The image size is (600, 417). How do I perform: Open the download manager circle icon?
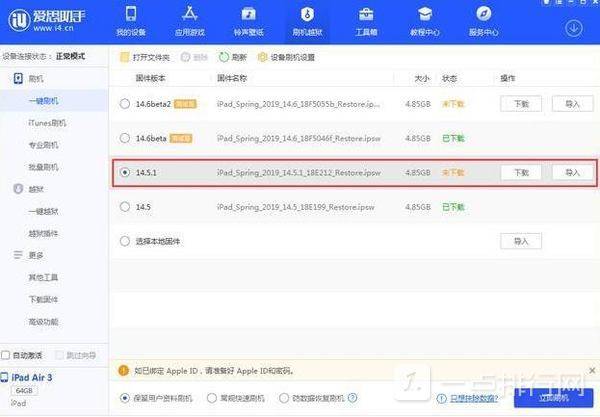tap(573, 28)
